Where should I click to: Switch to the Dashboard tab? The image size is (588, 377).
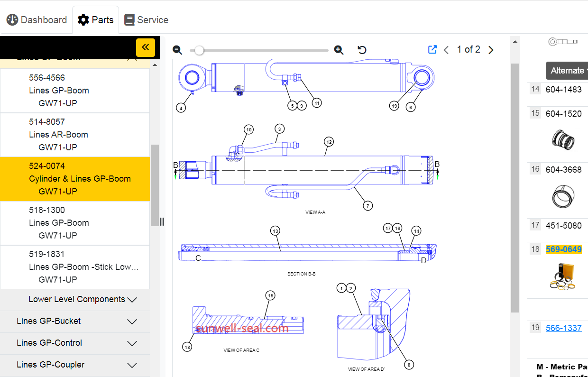pos(37,20)
